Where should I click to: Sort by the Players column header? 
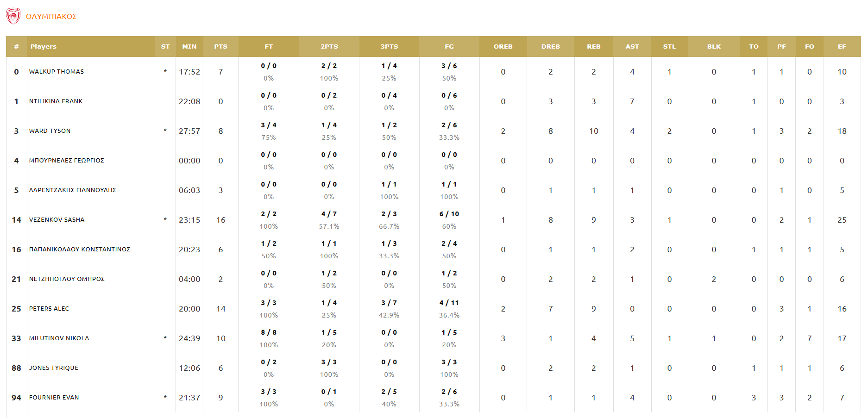click(43, 47)
